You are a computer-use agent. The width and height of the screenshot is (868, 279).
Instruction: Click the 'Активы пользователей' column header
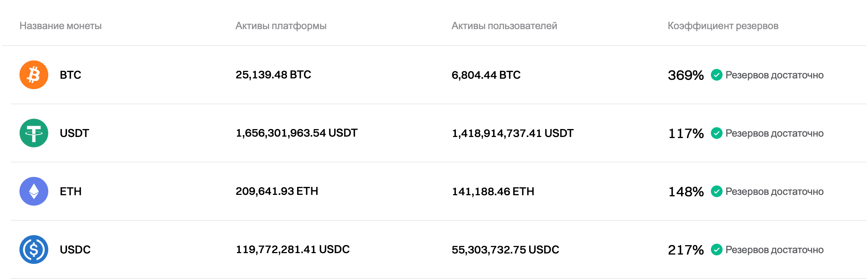tap(504, 26)
